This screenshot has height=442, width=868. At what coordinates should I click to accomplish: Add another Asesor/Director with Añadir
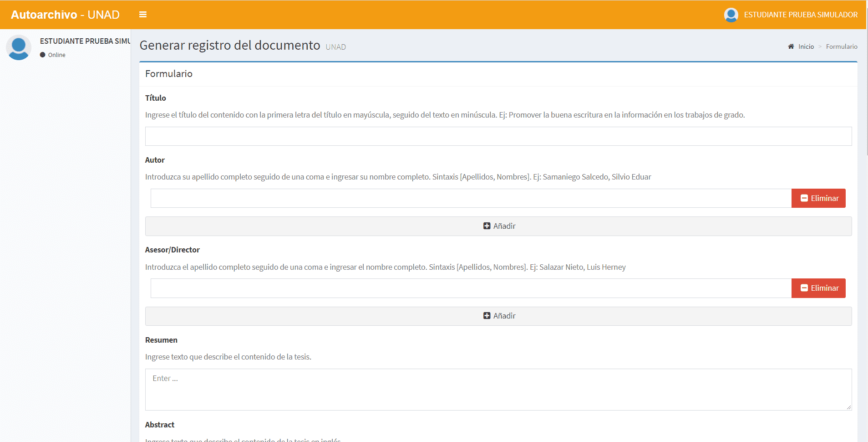point(498,316)
